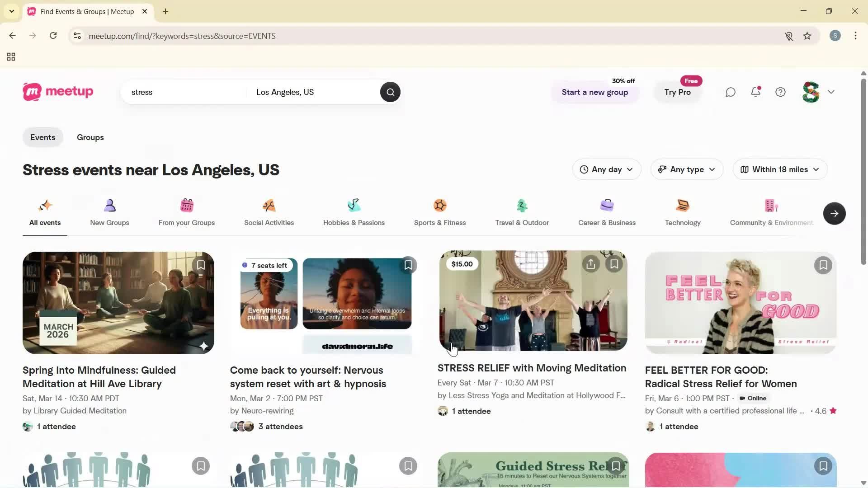Open STRESS RELIEF with Moving Meditation event

click(x=532, y=368)
